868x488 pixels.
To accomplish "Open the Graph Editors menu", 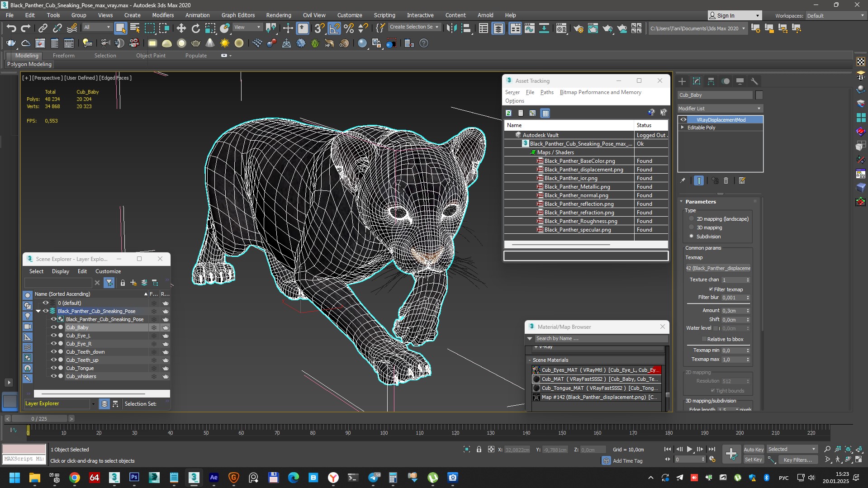I will tap(238, 15).
